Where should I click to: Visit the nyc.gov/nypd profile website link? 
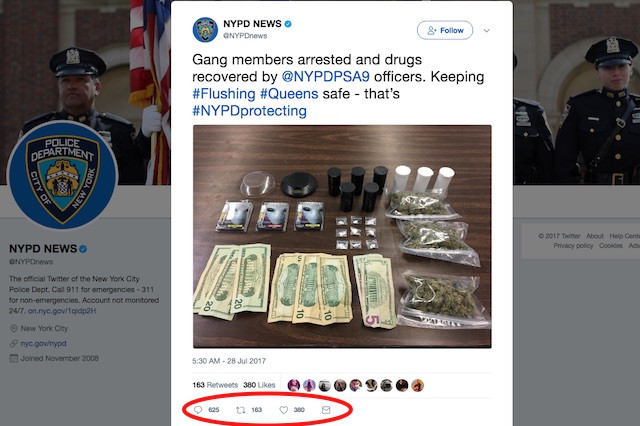43,344
